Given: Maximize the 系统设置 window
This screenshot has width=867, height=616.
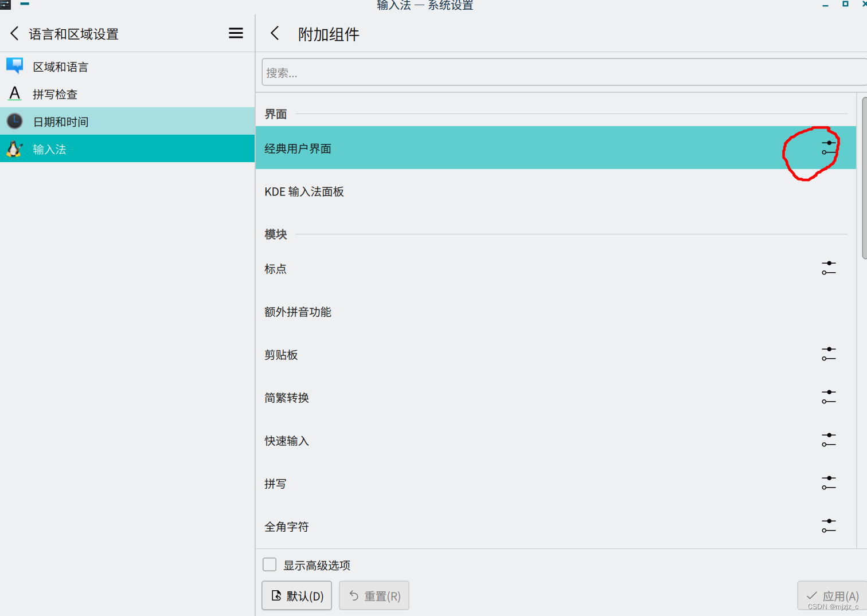Looking at the screenshot, I should (x=845, y=4).
